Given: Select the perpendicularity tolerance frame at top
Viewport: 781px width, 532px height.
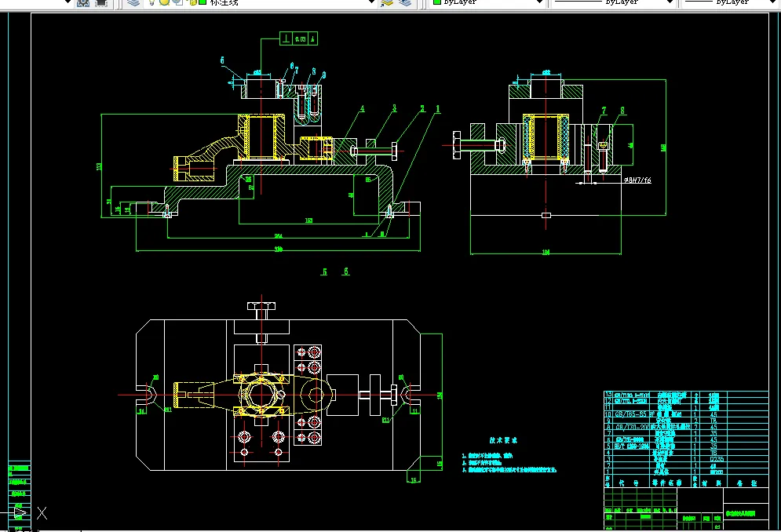Looking at the screenshot, I should tap(299, 38).
